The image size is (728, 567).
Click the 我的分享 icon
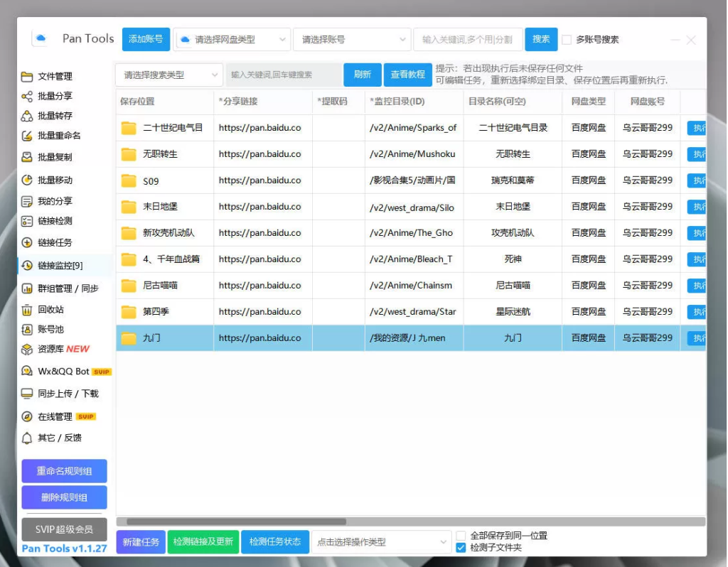(x=27, y=201)
